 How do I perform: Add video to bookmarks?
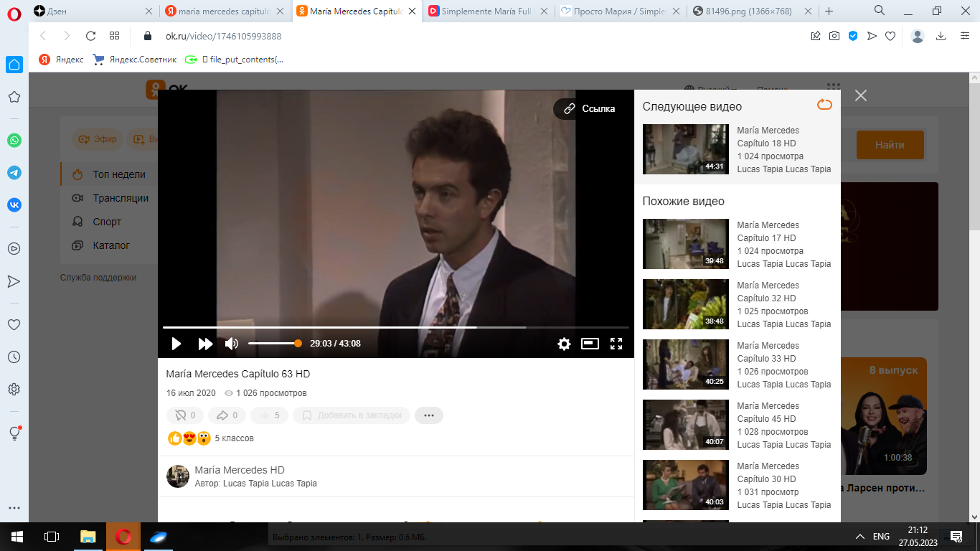[352, 415]
